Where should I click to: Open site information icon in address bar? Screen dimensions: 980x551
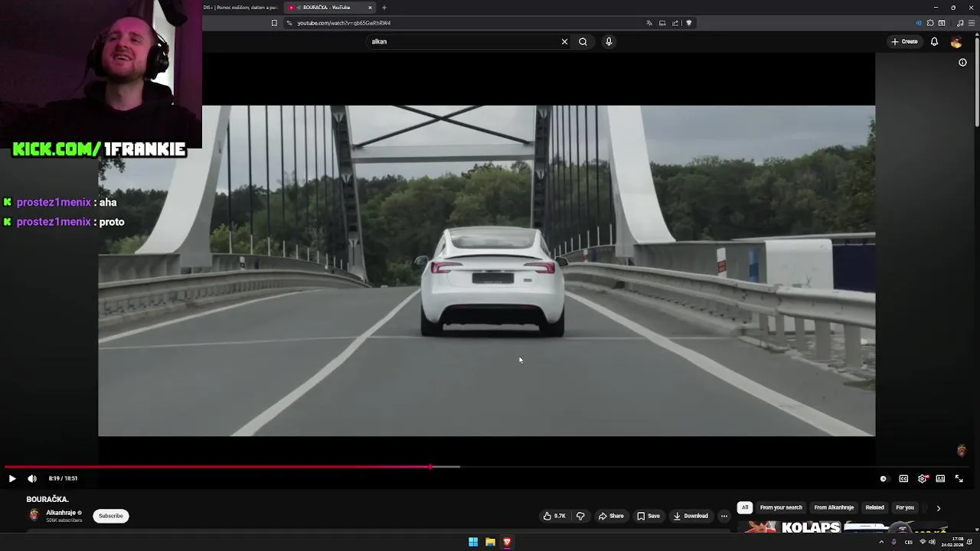[289, 23]
